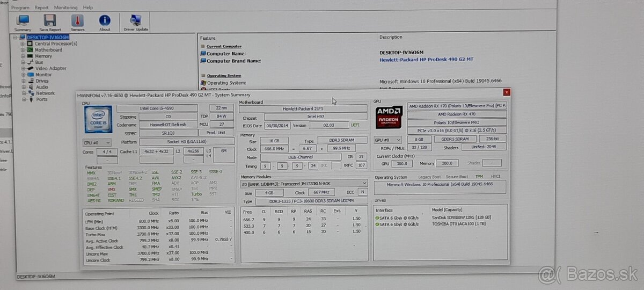Click the Drives tree icon
The image size is (644, 290).
(x=31, y=81)
